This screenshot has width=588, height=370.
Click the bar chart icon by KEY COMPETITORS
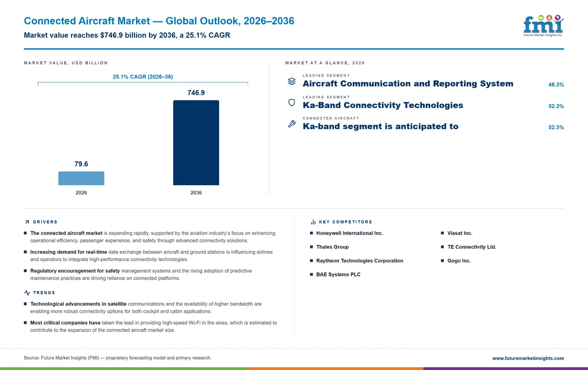(313, 222)
